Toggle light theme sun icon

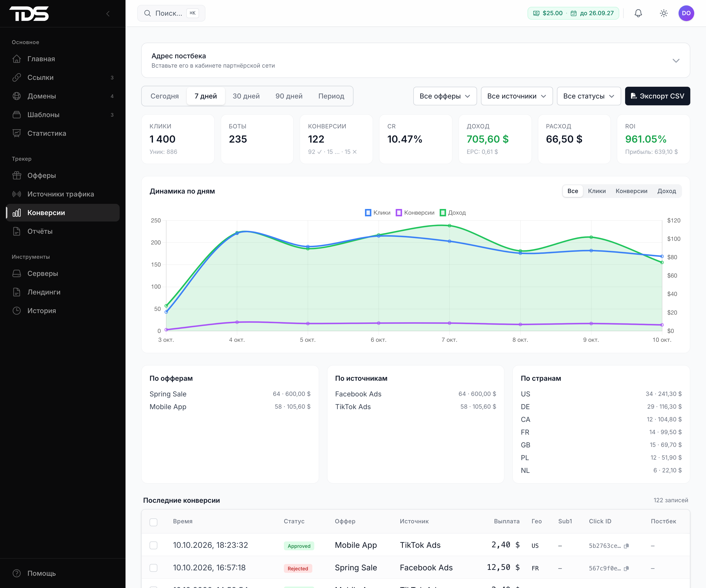click(x=663, y=13)
